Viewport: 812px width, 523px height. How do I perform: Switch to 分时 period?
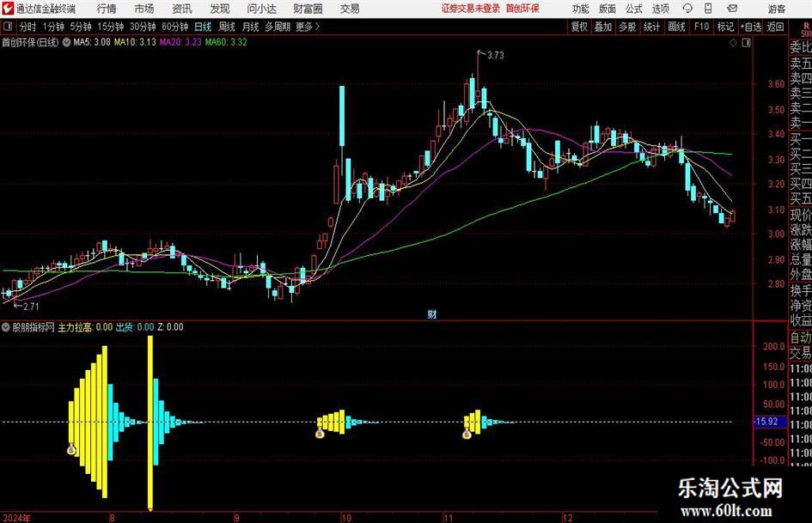tap(28, 27)
